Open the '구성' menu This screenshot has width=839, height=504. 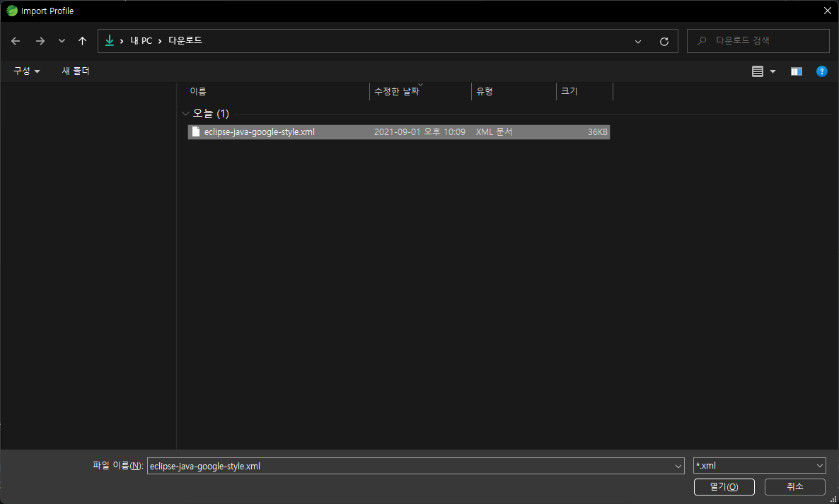(26, 71)
